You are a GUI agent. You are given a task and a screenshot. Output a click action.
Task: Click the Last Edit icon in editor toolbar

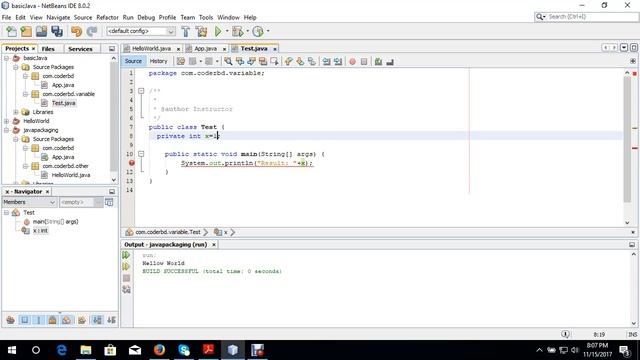click(180, 62)
